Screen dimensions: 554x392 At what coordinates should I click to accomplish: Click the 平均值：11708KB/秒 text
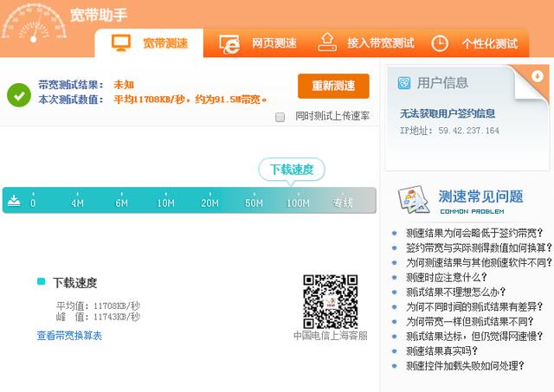[x=98, y=305]
